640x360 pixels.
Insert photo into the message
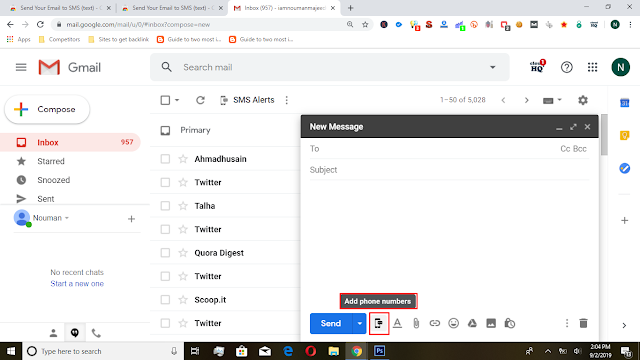pos(491,323)
